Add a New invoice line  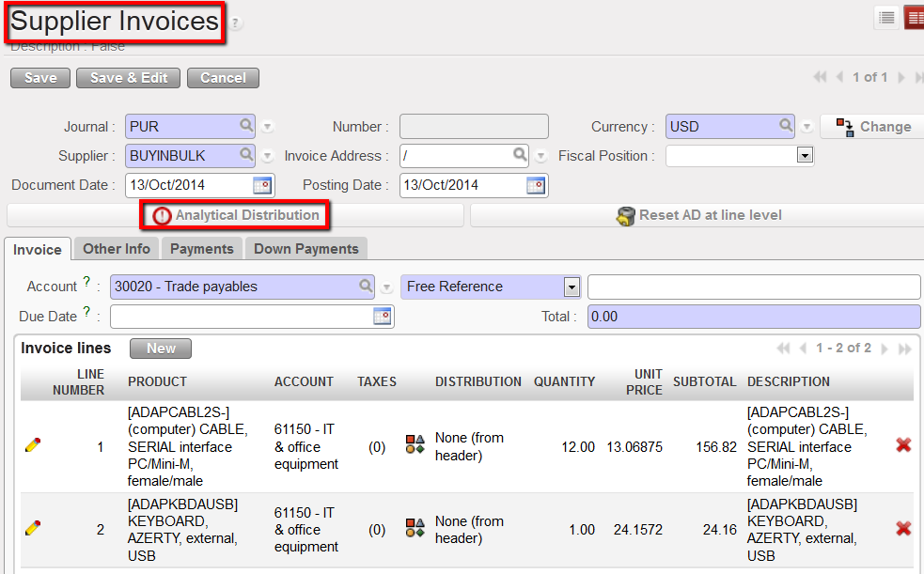tap(161, 349)
